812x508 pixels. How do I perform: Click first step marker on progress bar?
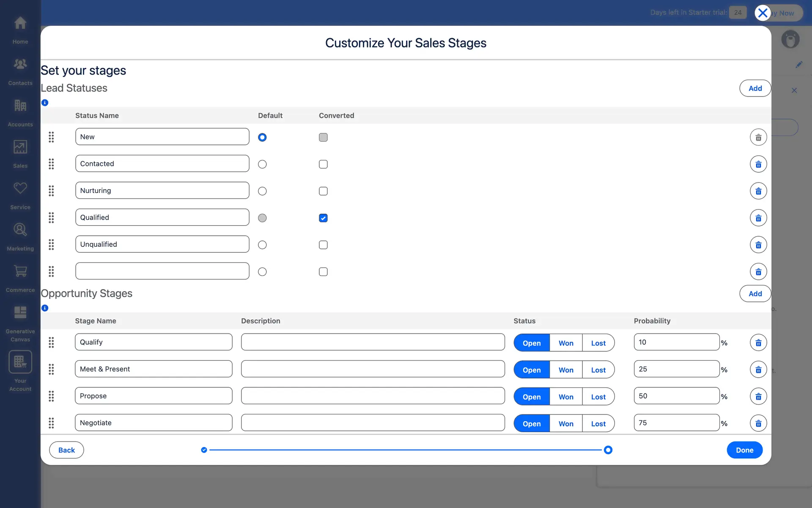[x=204, y=450]
